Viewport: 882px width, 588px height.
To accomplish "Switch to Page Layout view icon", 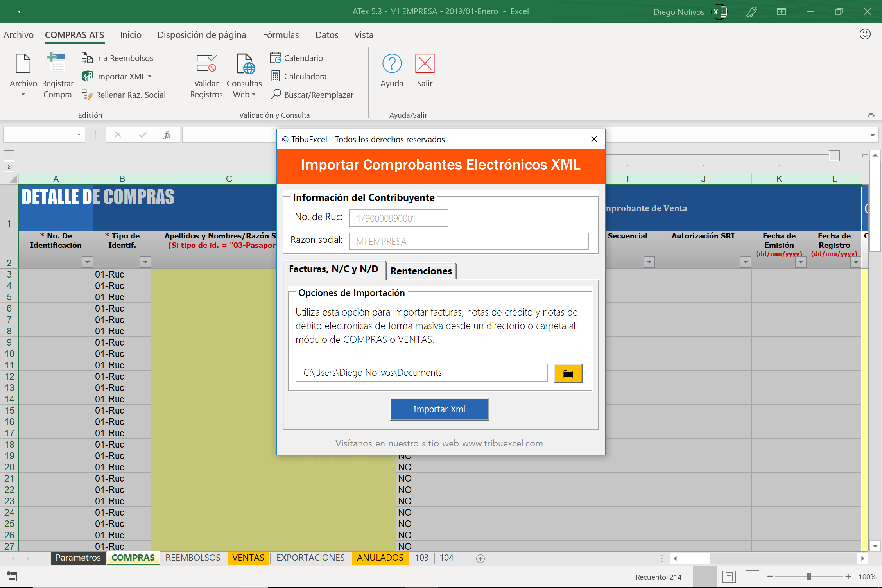I will [x=729, y=577].
